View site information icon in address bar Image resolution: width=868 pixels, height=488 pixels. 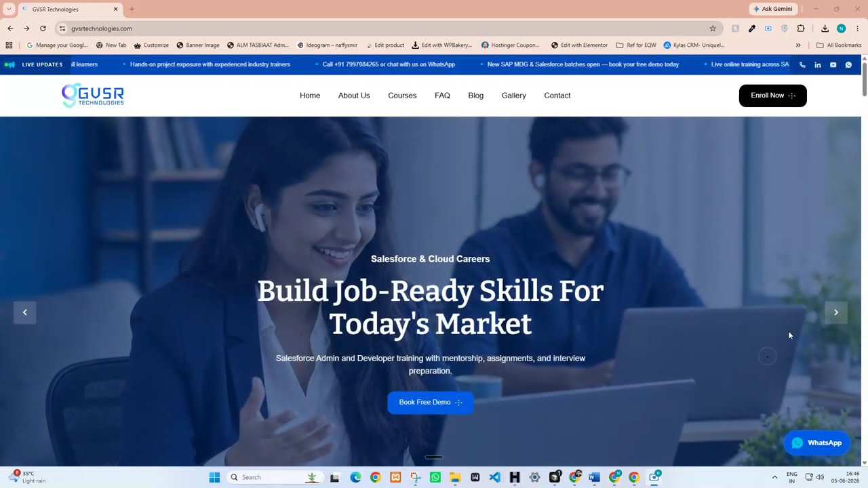coord(62,28)
